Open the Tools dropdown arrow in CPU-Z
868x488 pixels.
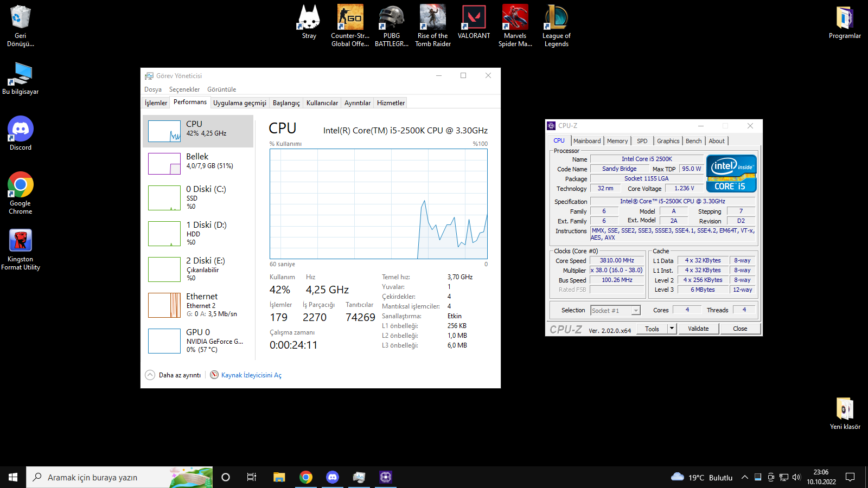[672, 329]
